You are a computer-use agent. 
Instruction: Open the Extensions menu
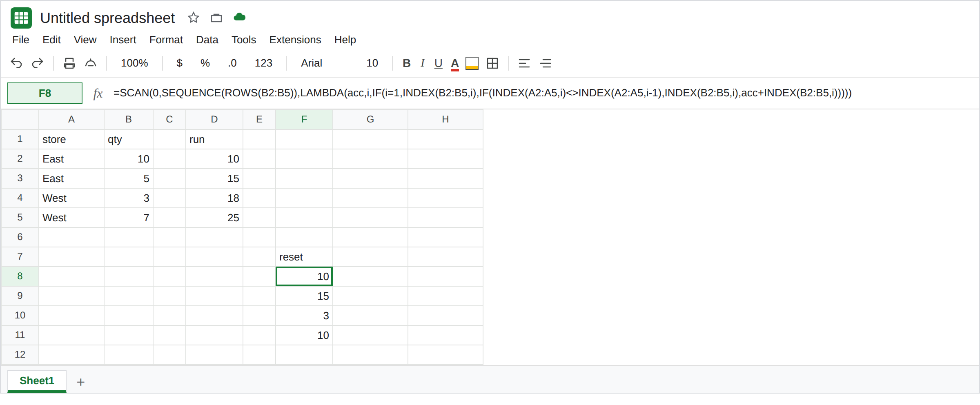pos(295,40)
